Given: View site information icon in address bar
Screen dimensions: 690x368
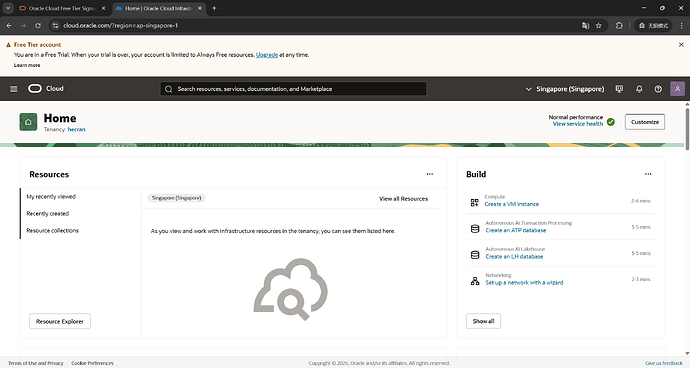Looking at the screenshot, I should tap(55, 26).
